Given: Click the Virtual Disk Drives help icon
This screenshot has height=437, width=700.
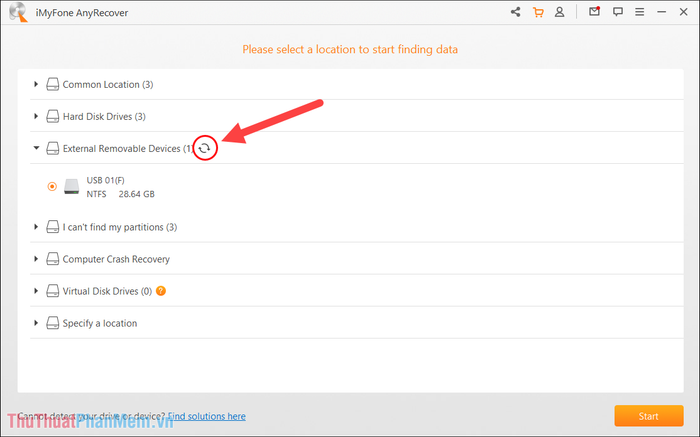Looking at the screenshot, I should 161,291.
